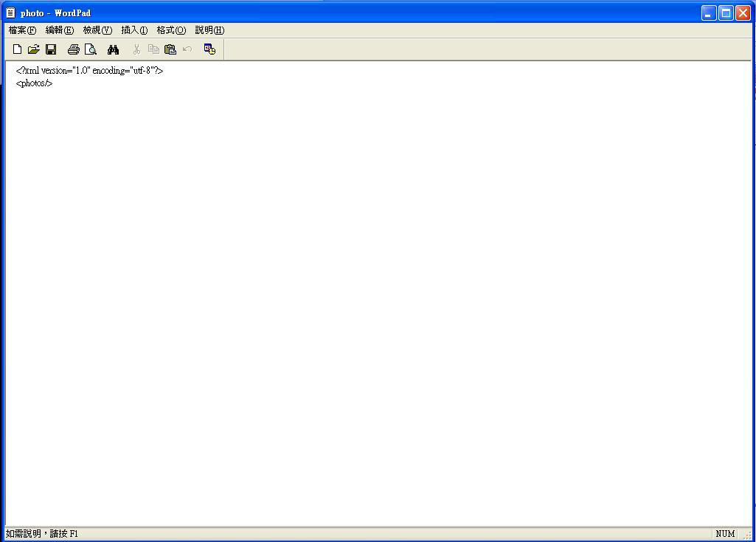Click the New document toolbar icon
The image size is (756, 542).
[18, 49]
